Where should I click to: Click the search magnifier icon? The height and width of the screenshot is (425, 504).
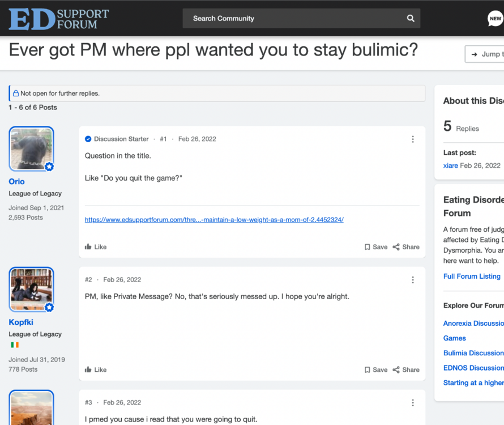click(411, 18)
